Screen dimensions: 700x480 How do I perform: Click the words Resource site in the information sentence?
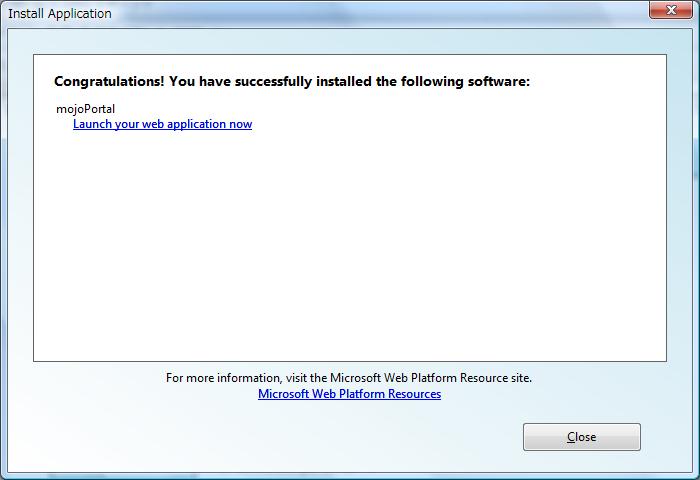(x=496, y=378)
